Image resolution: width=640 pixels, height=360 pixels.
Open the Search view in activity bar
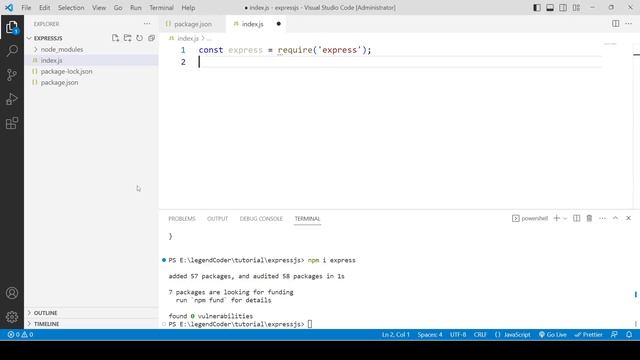point(12,51)
